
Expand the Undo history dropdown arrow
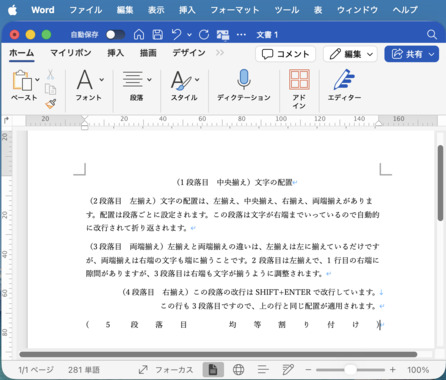pos(189,35)
